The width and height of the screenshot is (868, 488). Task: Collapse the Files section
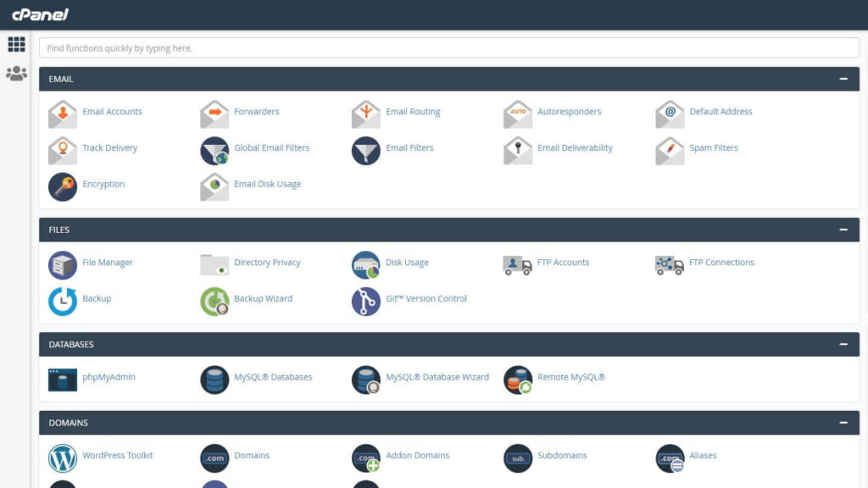(843, 230)
